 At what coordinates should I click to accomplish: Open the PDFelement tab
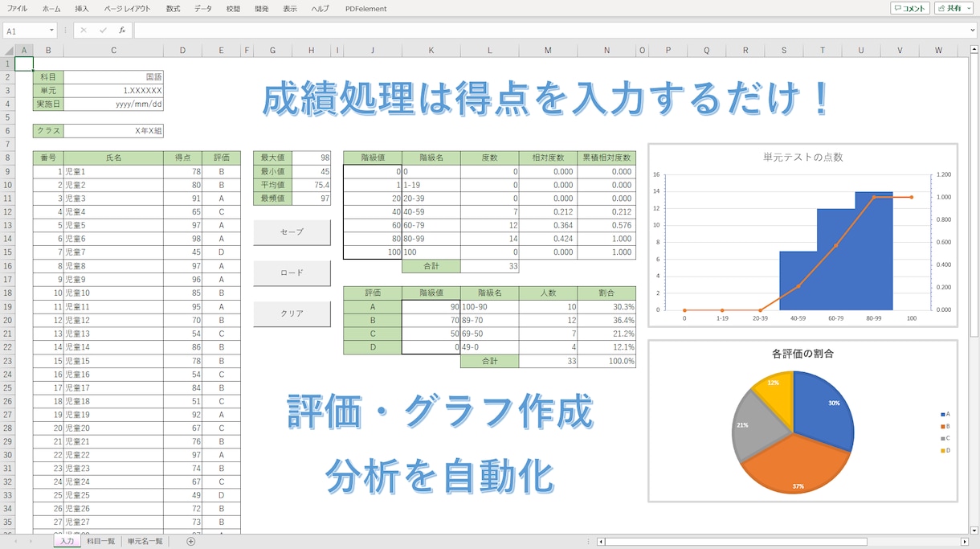(x=365, y=8)
